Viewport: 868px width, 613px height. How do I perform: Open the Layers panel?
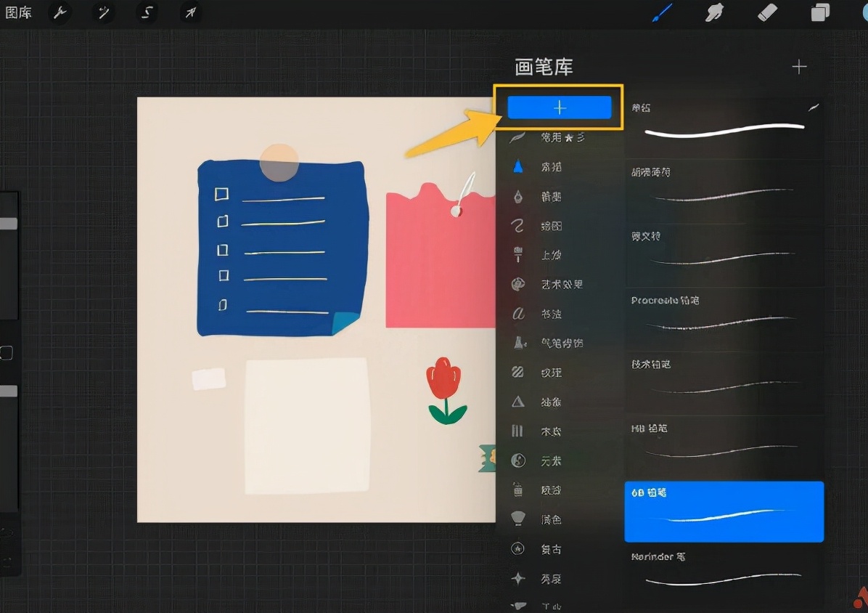click(821, 12)
